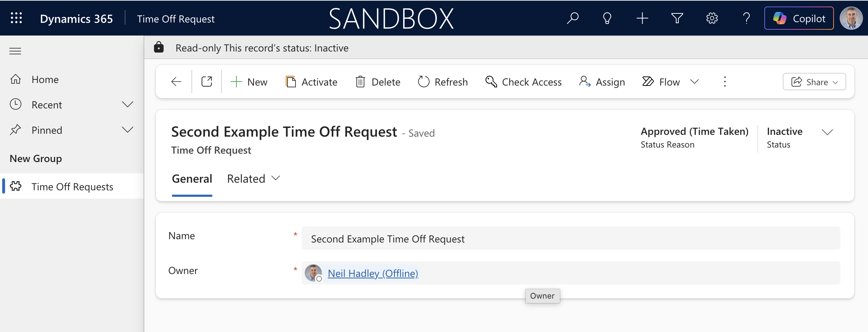Viewport: 868px width, 332px height.
Task: Click the Second Example Time Off Request heading
Action: click(284, 132)
